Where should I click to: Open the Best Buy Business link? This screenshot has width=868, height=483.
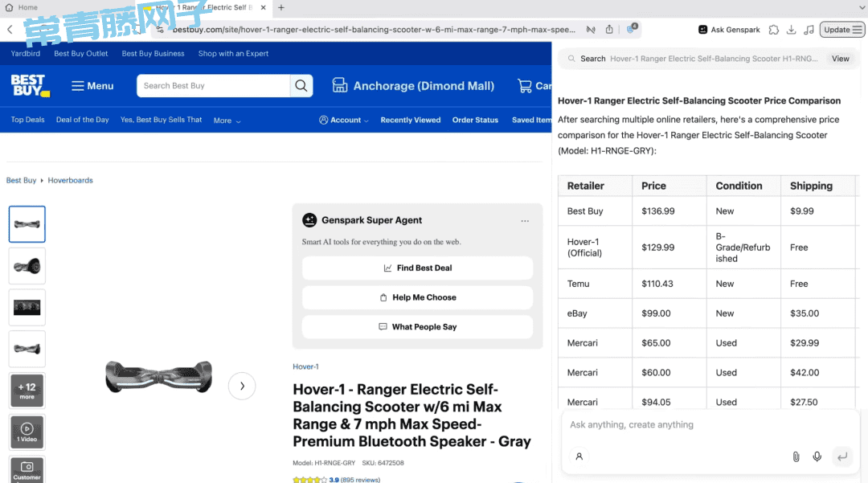coord(153,54)
